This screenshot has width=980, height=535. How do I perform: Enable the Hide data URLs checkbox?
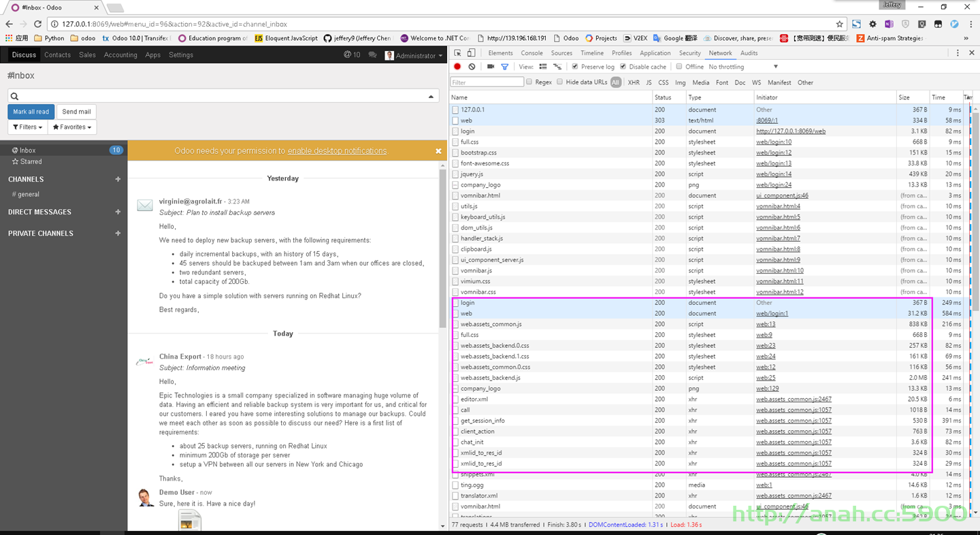tap(560, 82)
